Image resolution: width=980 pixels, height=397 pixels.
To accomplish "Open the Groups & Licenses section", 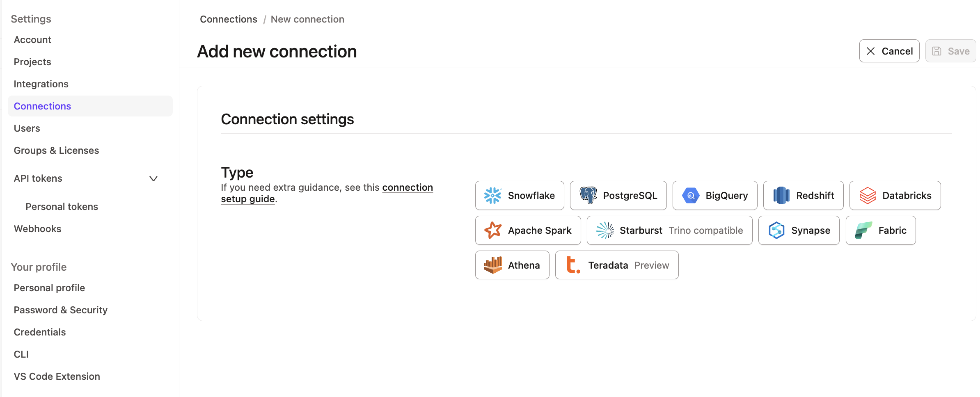I will 56,150.
